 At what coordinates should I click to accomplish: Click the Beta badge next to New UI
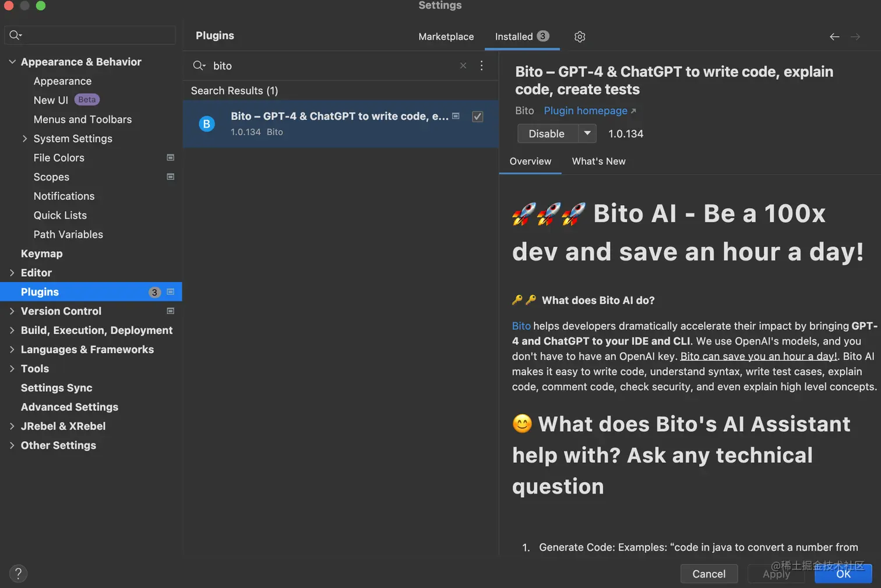[x=87, y=100]
